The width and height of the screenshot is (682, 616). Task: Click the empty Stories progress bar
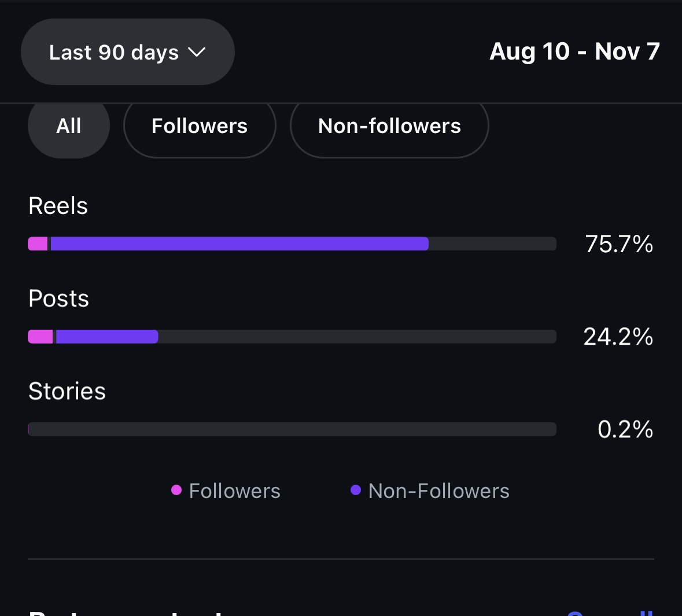pos(292,429)
